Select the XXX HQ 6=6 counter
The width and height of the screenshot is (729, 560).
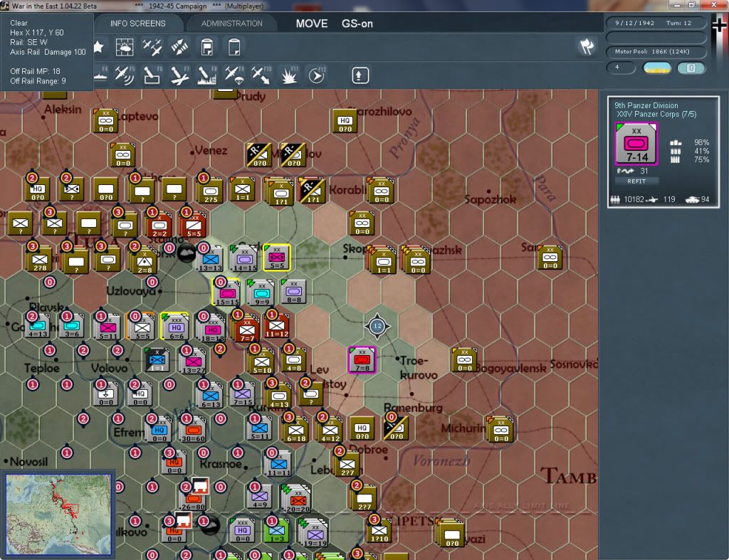click(175, 326)
